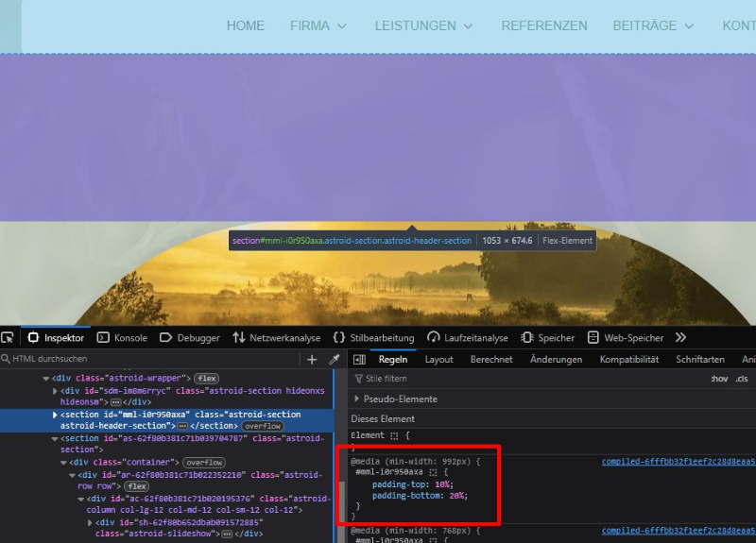Expand ellipsis in sdm-im8m6rryc div
The height and width of the screenshot is (543, 756).
[116, 402]
